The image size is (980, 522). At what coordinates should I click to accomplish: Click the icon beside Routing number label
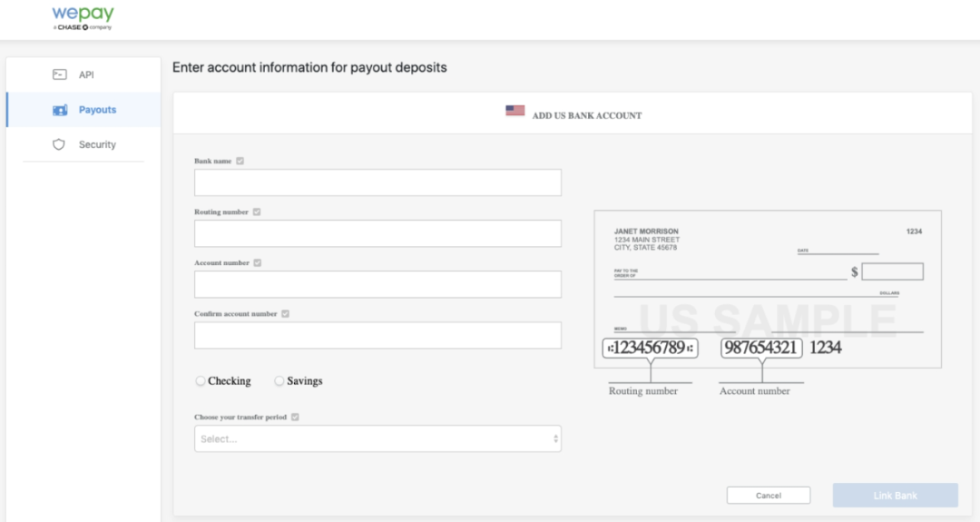[257, 212]
